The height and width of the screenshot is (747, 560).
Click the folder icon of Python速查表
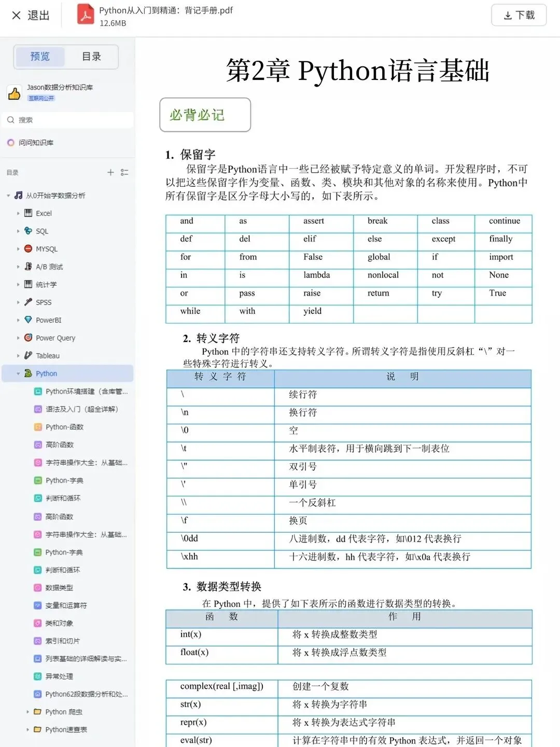pyautogui.click(x=37, y=729)
